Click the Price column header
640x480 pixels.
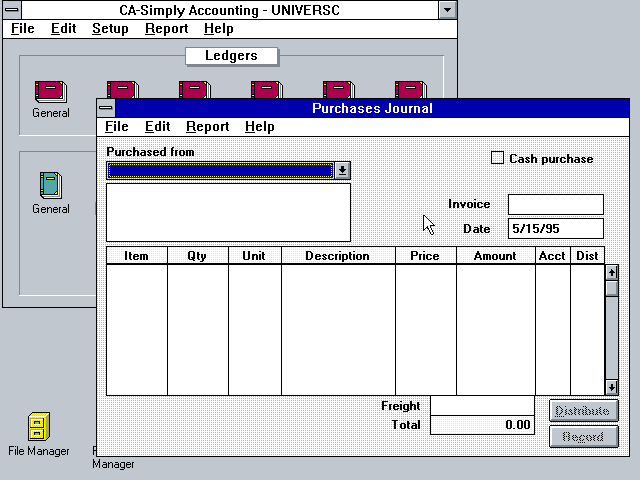coord(425,256)
